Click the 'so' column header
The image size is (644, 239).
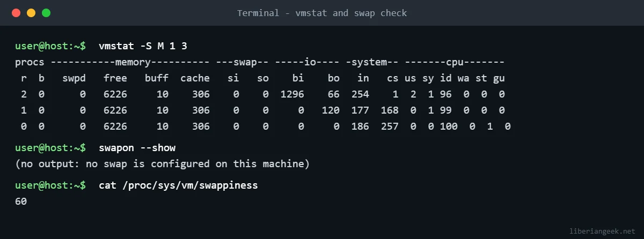[x=263, y=78]
